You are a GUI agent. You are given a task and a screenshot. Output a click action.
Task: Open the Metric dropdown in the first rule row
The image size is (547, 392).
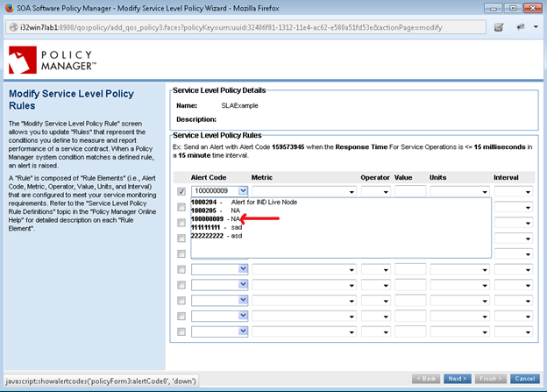(304, 192)
